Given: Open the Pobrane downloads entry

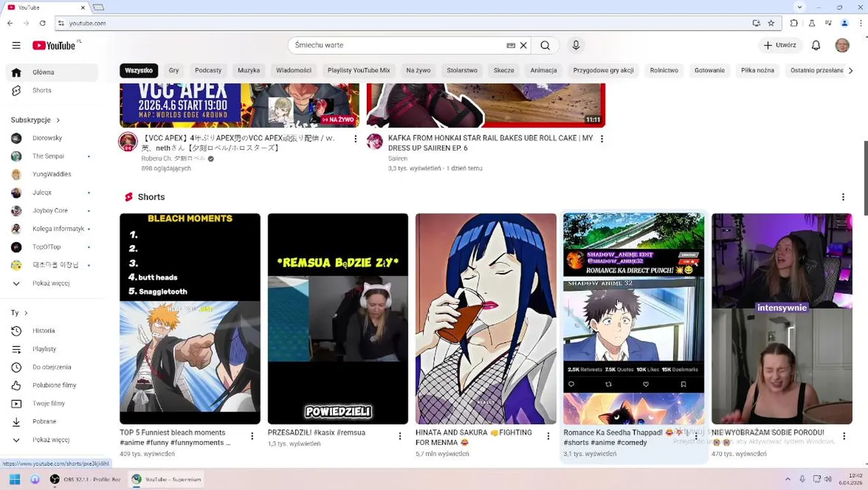Looking at the screenshot, I should [52, 422].
